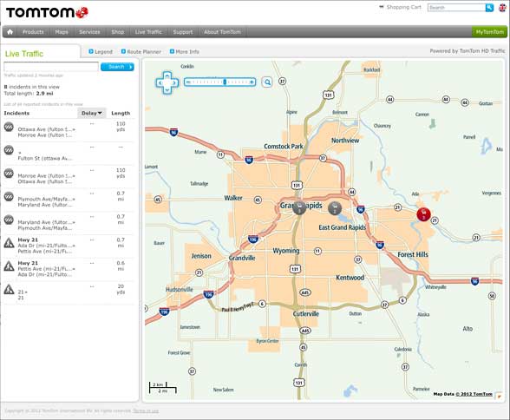Click the map zoom slider handle
Viewport: 510px width, 420px height.
(225, 82)
